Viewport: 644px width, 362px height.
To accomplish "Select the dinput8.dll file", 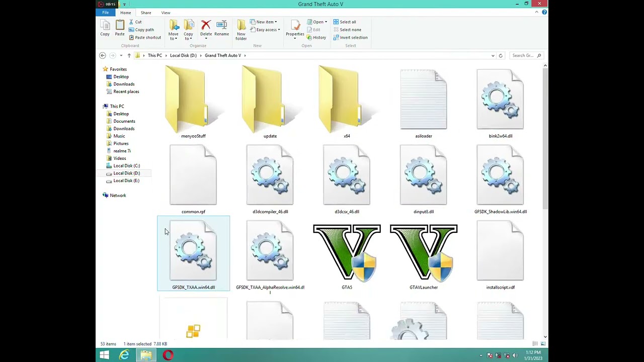I will (x=424, y=178).
